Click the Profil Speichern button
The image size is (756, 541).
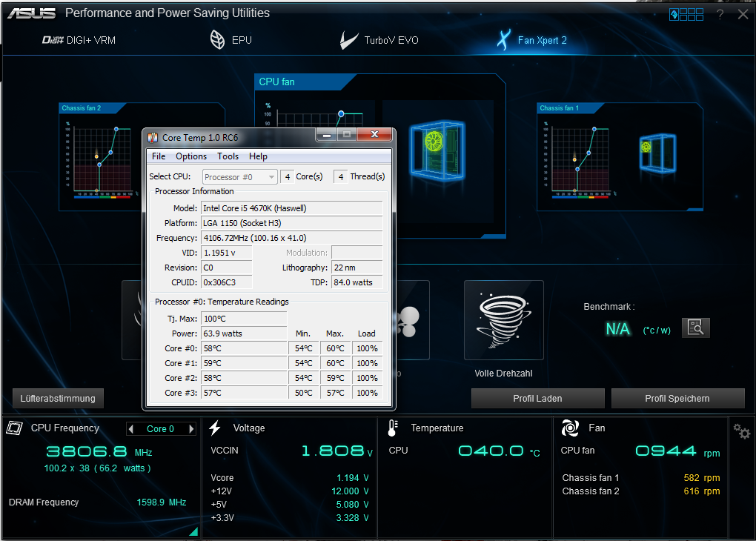pos(677,398)
